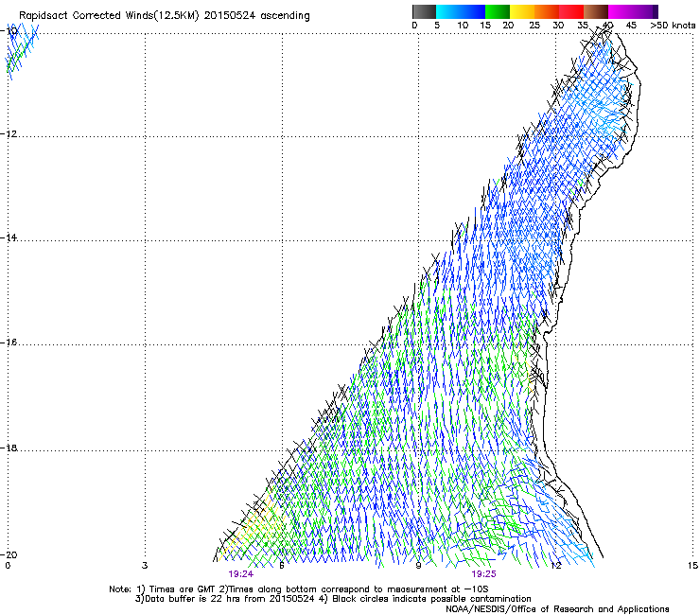The image size is (700, 615).
Task: Click the NOAA/NESDIS credit line
Action: click(x=557, y=609)
